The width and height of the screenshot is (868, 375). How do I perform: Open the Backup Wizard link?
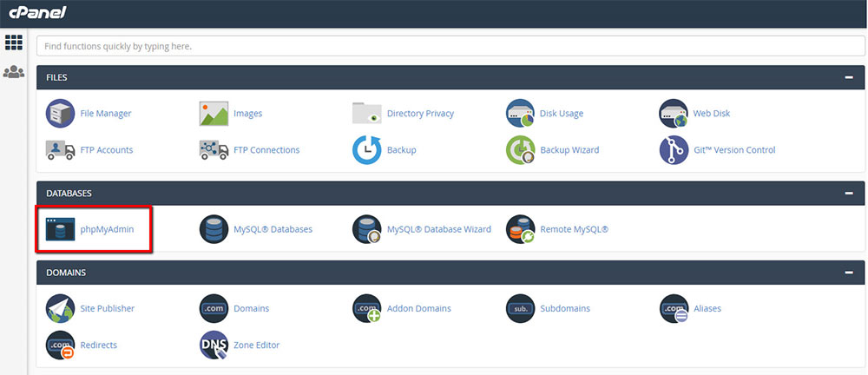569,150
